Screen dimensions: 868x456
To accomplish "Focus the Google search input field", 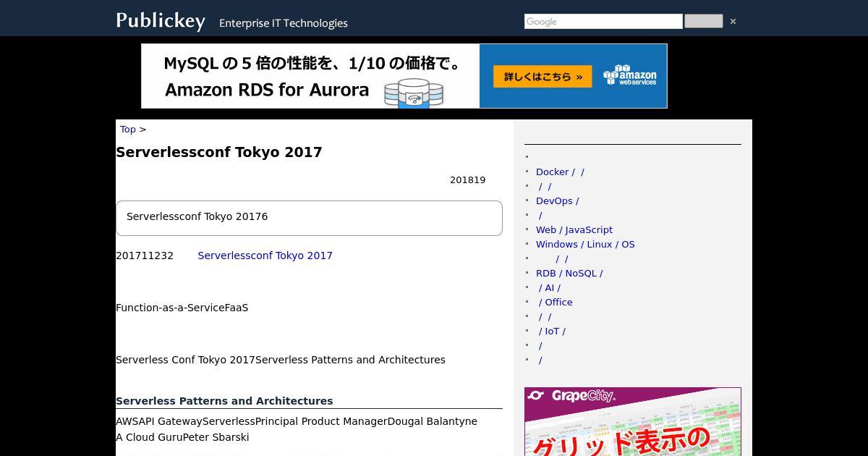I will 603,22.
